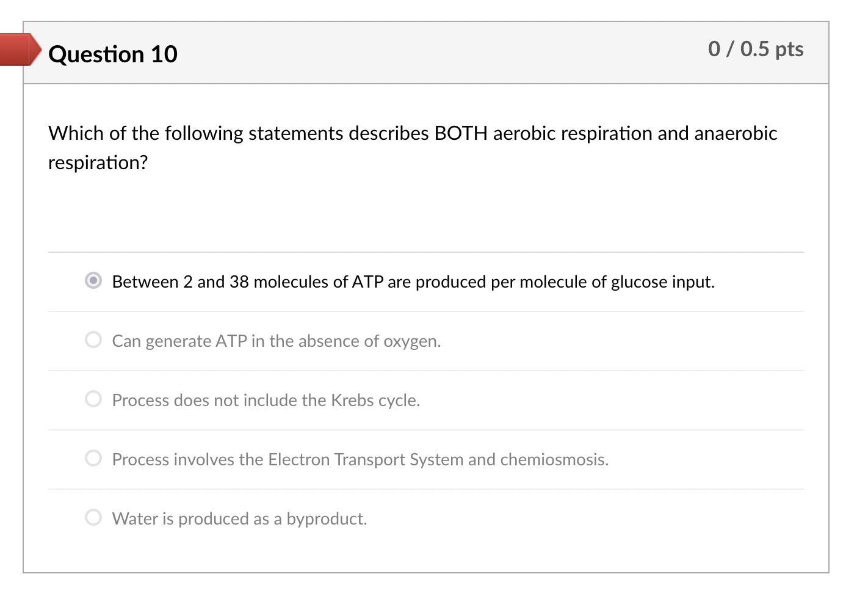
Task: Click the empty radio circle beside the last option
Action: 93,517
